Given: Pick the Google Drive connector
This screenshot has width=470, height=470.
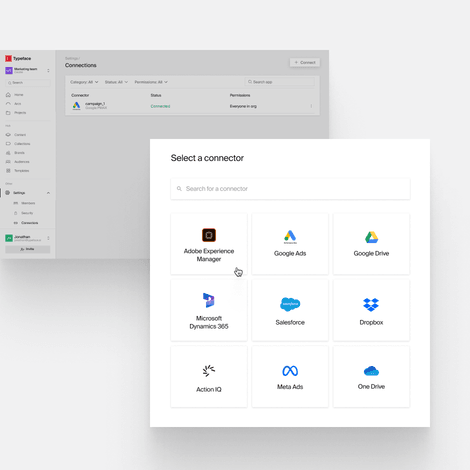Looking at the screenshot, I should 371,244.
